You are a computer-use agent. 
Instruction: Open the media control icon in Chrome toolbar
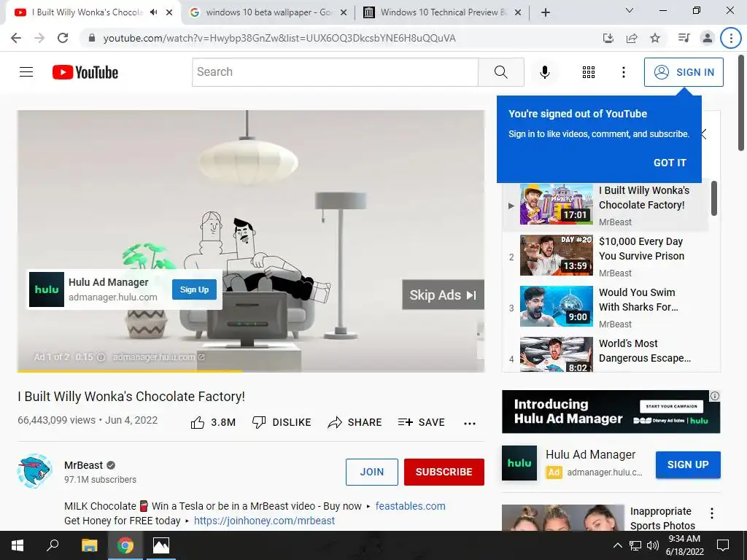684,38
